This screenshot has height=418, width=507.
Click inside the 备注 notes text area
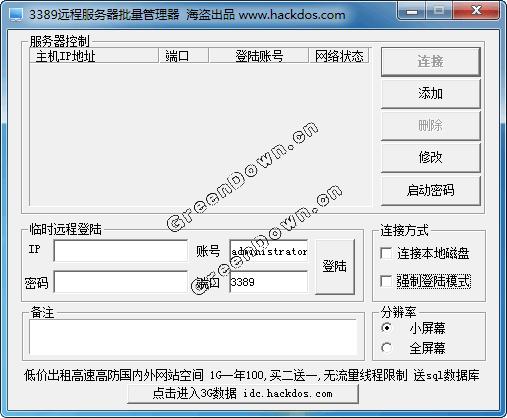(193, 337)
